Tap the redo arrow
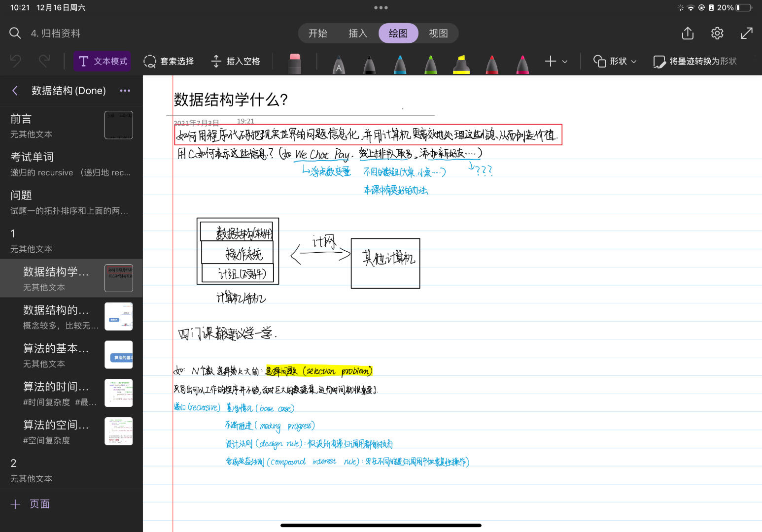Screen dimensions: 762x532 coord(44,61)
